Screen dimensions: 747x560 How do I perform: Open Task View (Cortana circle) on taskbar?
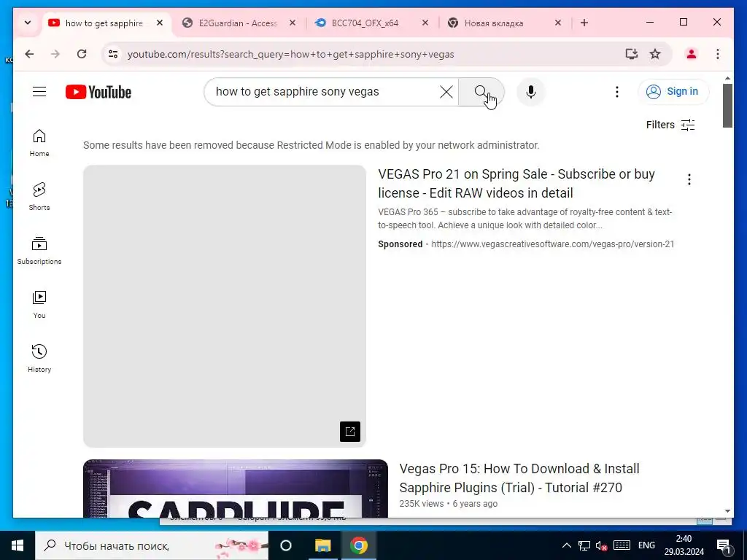tap(286, 545)
